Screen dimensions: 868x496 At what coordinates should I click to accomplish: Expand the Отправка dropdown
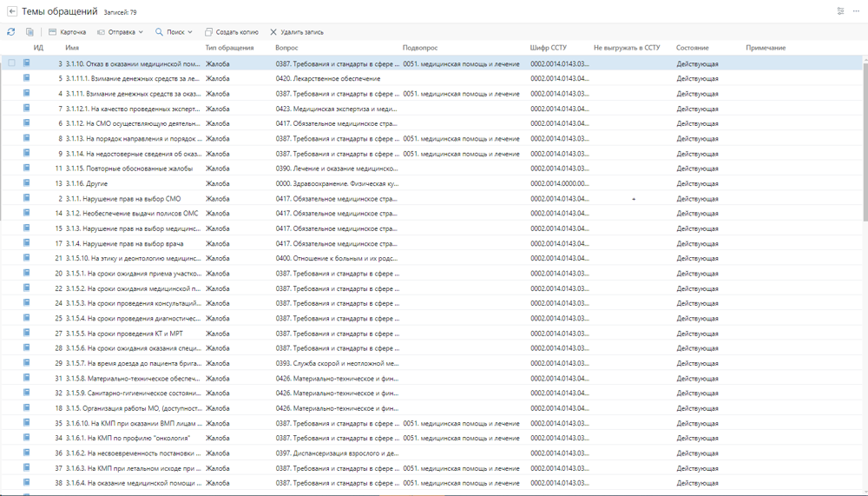pyautogui.click(x=121, y=32)
